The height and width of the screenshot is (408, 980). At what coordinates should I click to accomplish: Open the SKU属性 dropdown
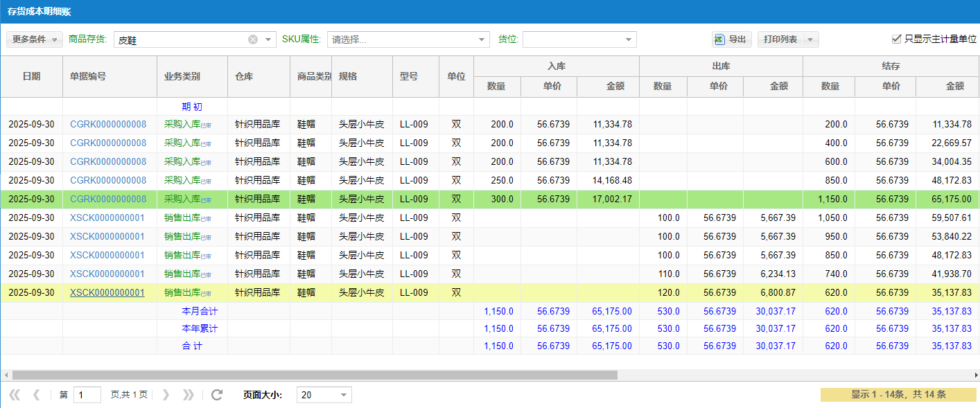[482, 39]
